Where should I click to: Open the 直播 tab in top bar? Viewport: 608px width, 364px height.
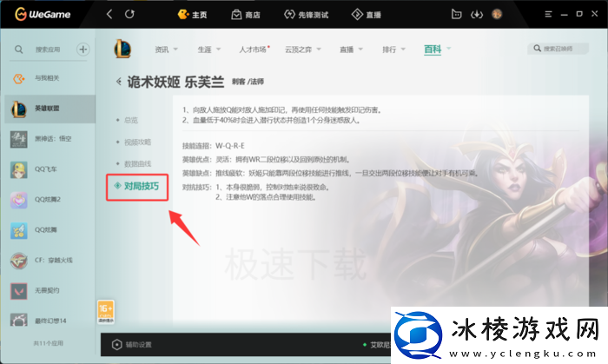click(367, 15)
